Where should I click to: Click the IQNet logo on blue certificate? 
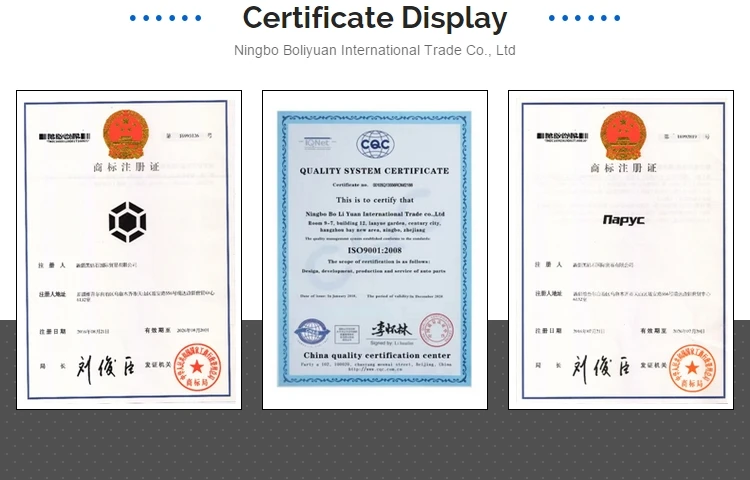point(318,143)
